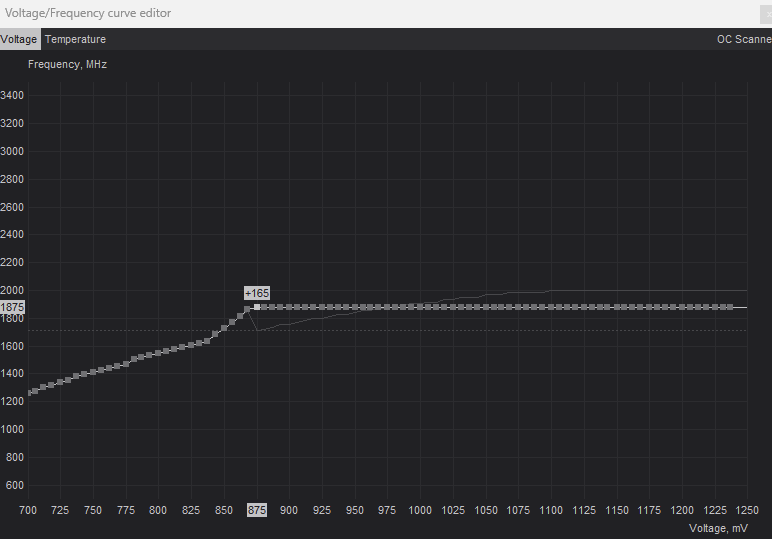The height and width of the screenshot is (539, 772).
Task: Switch to the Voltage tab
Action: pos(19,40)
